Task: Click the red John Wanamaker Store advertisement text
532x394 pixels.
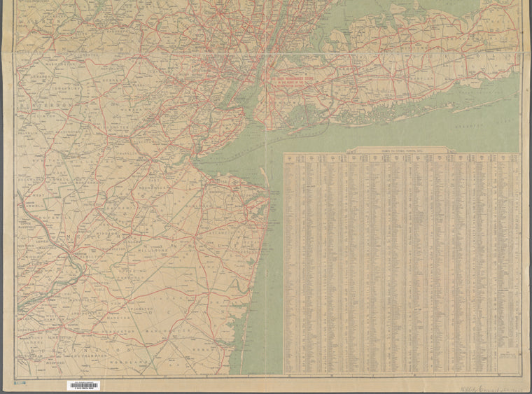Action: [x=293, y=82]
